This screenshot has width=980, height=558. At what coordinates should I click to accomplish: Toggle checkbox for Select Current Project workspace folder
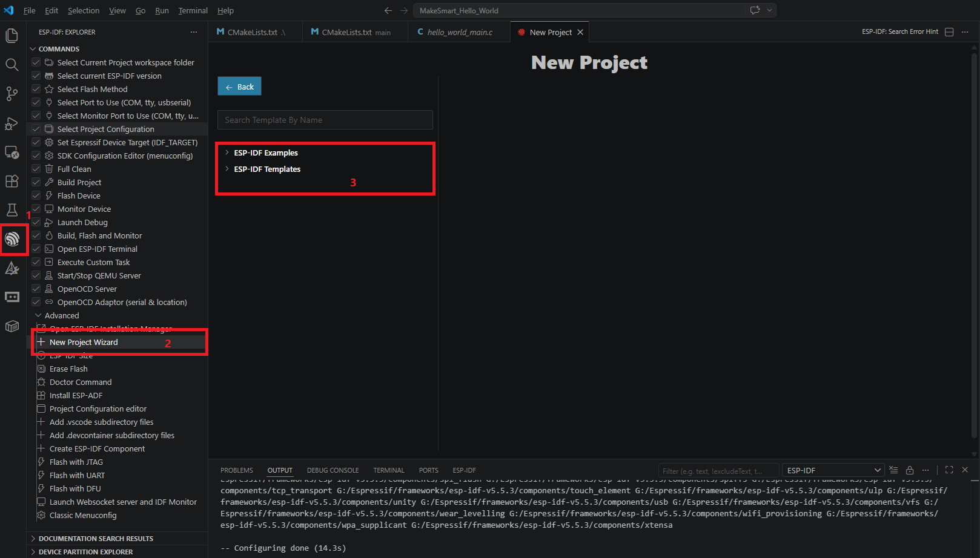(x=36, y=62)
